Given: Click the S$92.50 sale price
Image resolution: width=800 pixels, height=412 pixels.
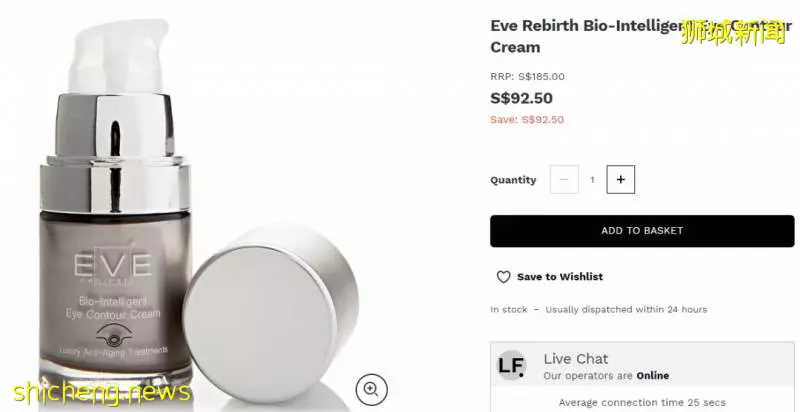Looking at the screenshot, I should (521, 98).
